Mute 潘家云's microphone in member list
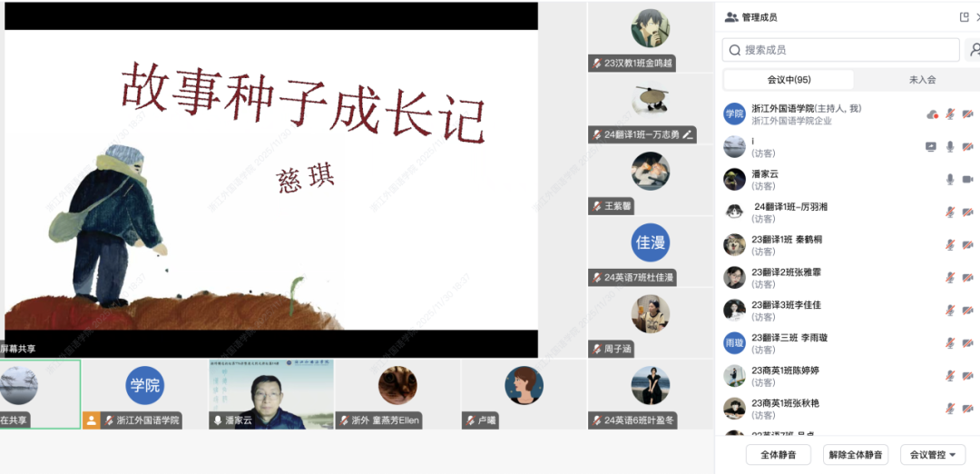This screenshot has width=980, height=474. pyautogui.click(x=950, y=180)
